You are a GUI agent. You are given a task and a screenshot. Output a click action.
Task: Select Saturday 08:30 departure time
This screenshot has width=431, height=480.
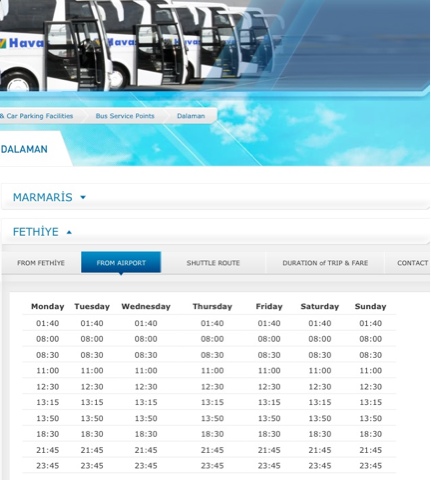[x=320, y=355]
